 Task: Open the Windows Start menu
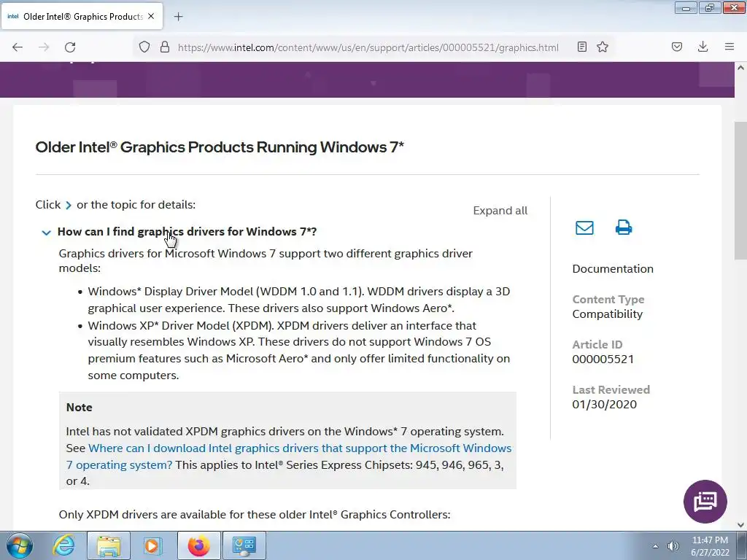pos(20,545)
